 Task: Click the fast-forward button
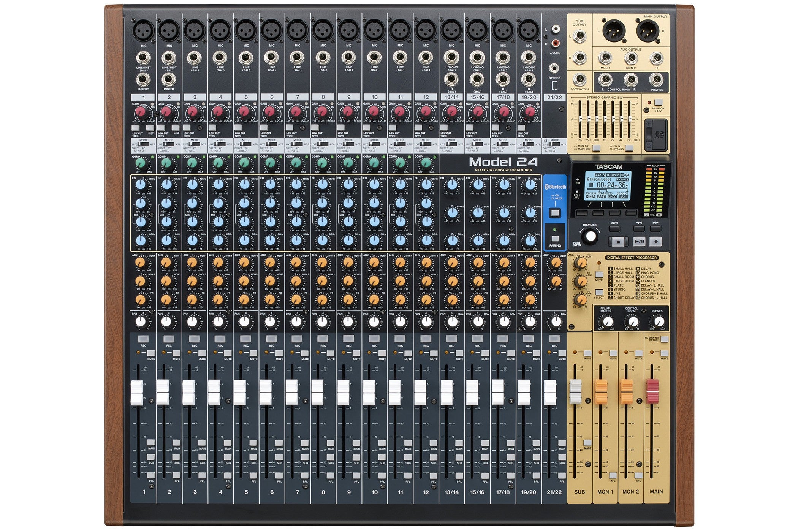(655, 228)
